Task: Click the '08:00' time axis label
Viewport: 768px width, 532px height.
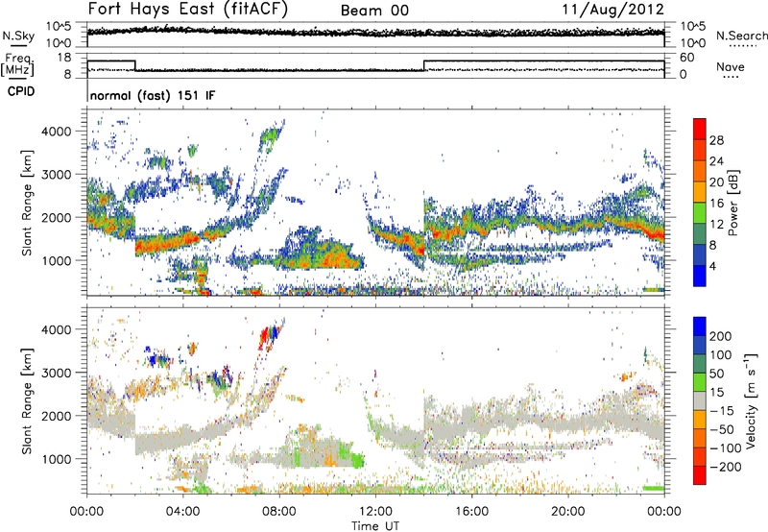Action: coord(279,512)
